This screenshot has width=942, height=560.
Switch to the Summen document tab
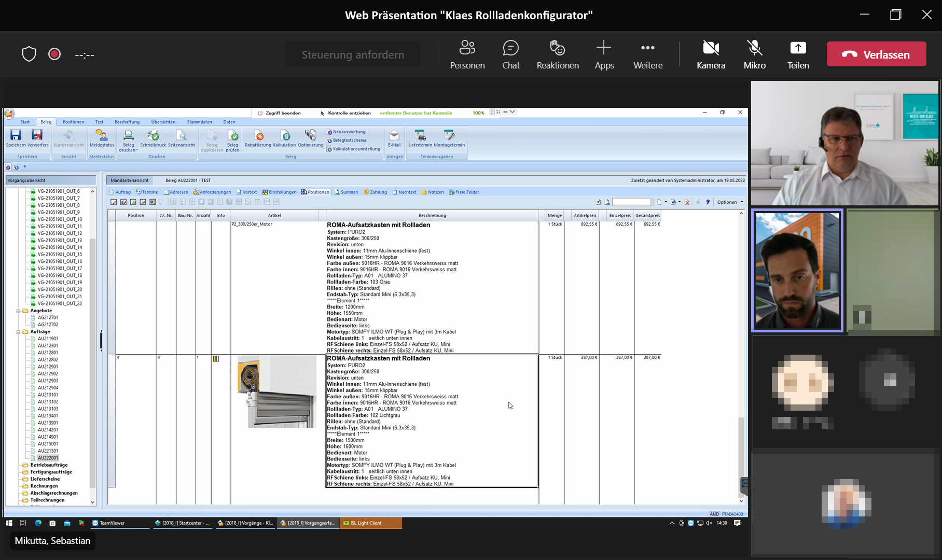tap(346, 192)
